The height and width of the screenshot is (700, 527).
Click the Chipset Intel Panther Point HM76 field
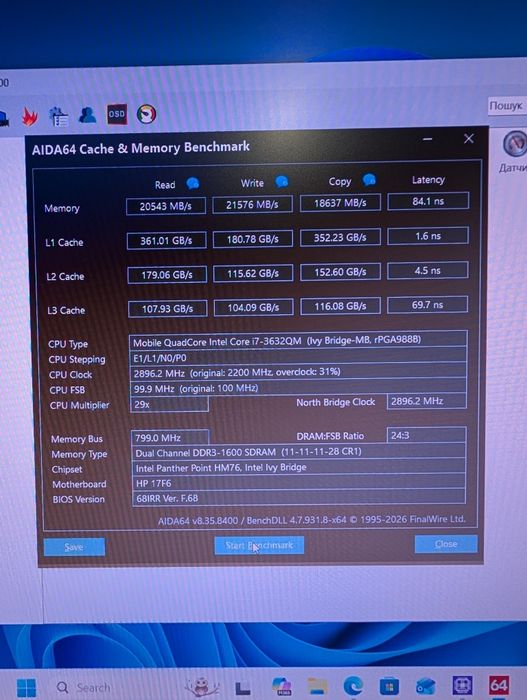coord(299,467)
